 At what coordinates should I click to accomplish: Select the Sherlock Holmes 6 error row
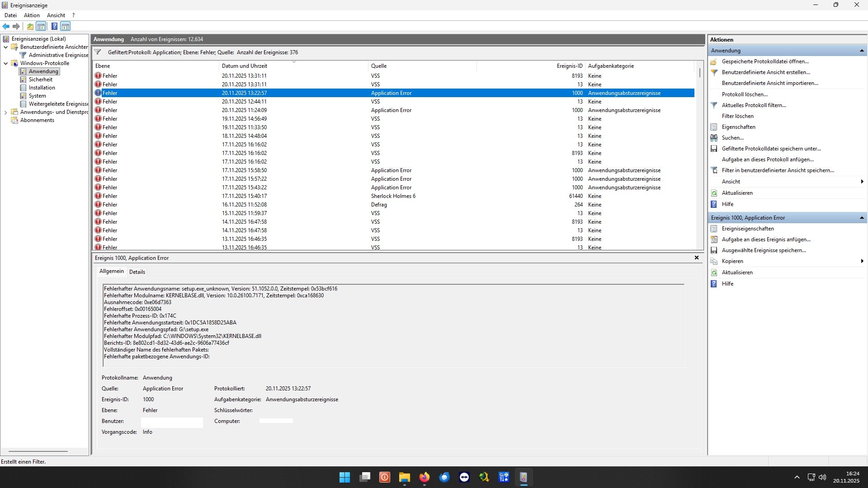coord(393,196)
